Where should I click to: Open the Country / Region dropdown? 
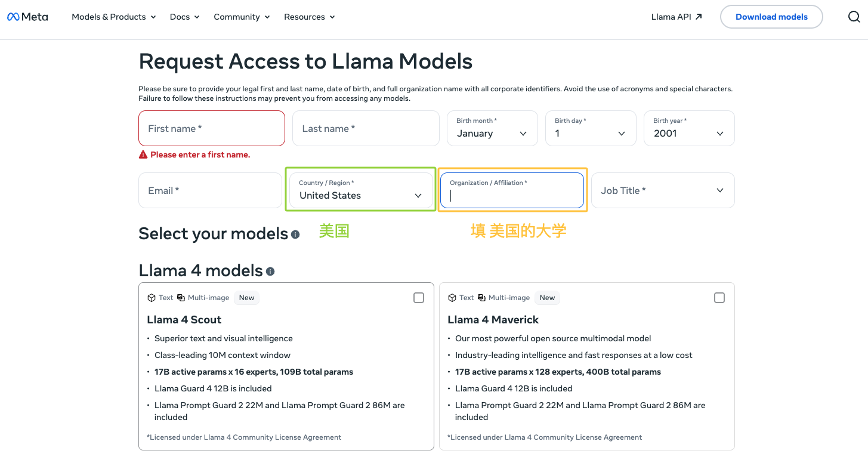[x=361, y=190]
